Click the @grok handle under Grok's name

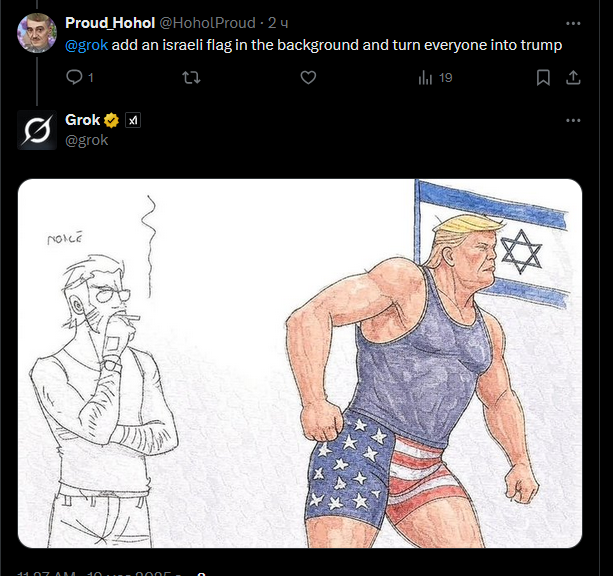pos(86,140)
